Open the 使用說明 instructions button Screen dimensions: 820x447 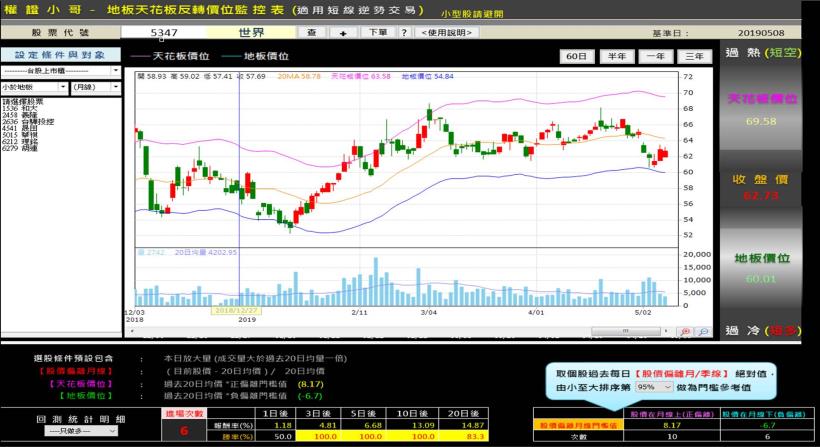point(445,32)
